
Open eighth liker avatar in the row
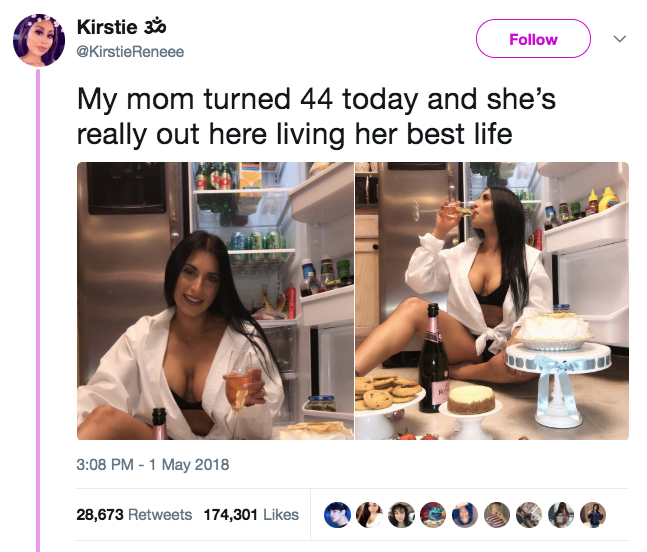pos(561,515)
